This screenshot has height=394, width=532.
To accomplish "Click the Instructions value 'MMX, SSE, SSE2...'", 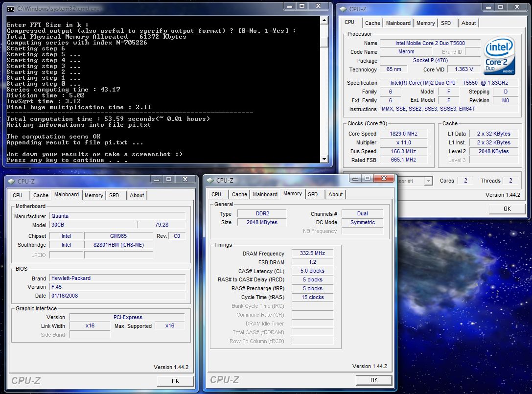I will [449, 109].
